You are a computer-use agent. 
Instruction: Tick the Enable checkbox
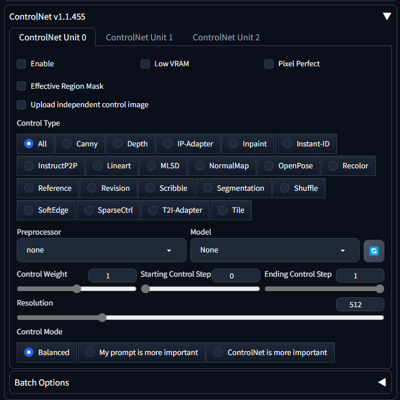(21, 64)
